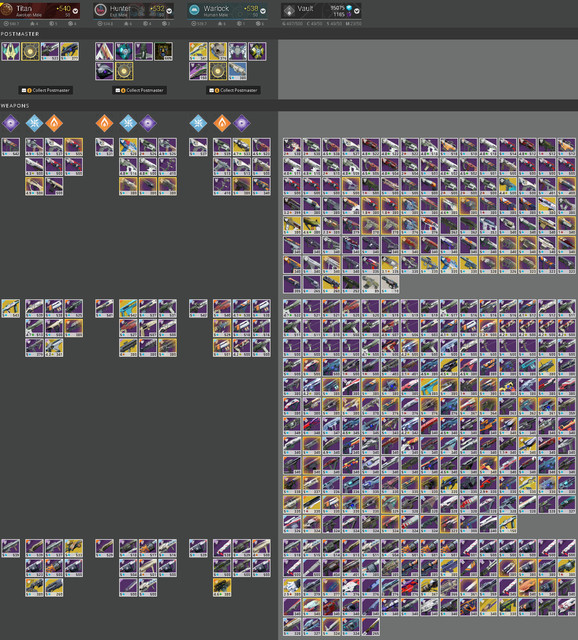This screenshot has height=640, width=578.
Task: Click Warlock's exotic power weapon in inventory
Action: pos(222,587)
